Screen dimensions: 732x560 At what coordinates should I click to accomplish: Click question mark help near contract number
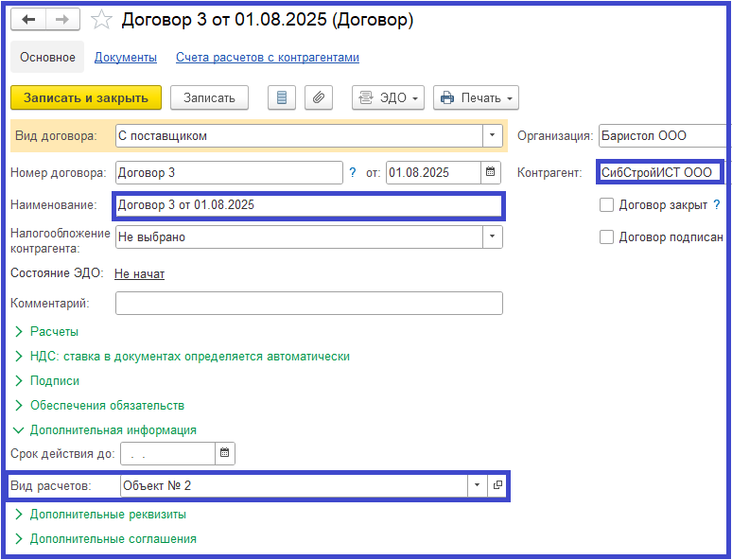pyautogui.click(x=353, y=172)
